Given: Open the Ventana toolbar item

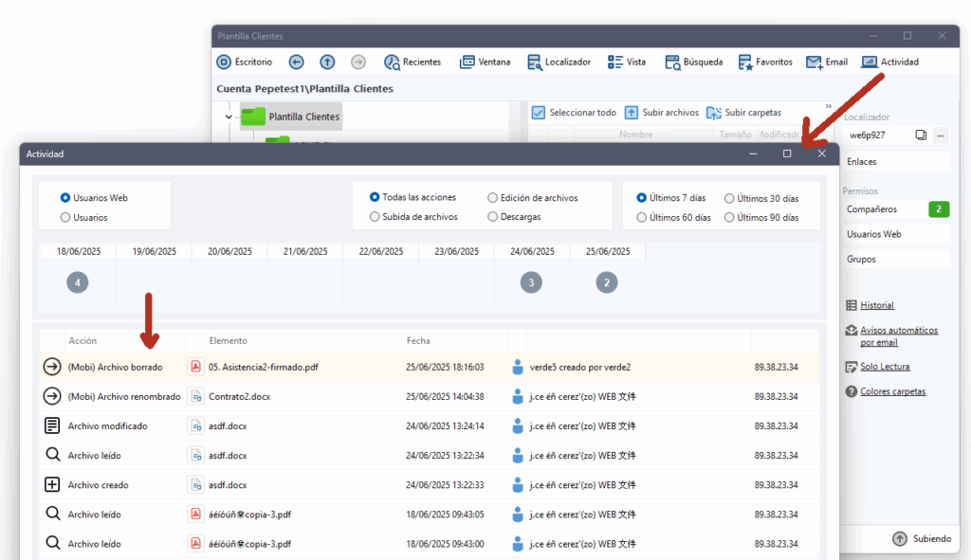Looking at the screenshot, I should click(x=485, y=62).
